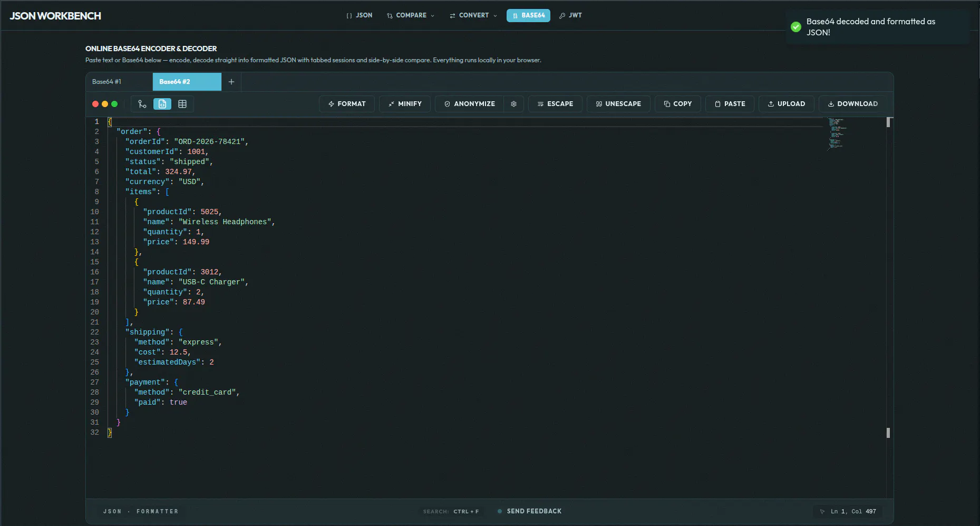The width and height of the screenshot is (980, 526).
Task: Click the yellow dot in editor header
Action: tap(105, 104)
